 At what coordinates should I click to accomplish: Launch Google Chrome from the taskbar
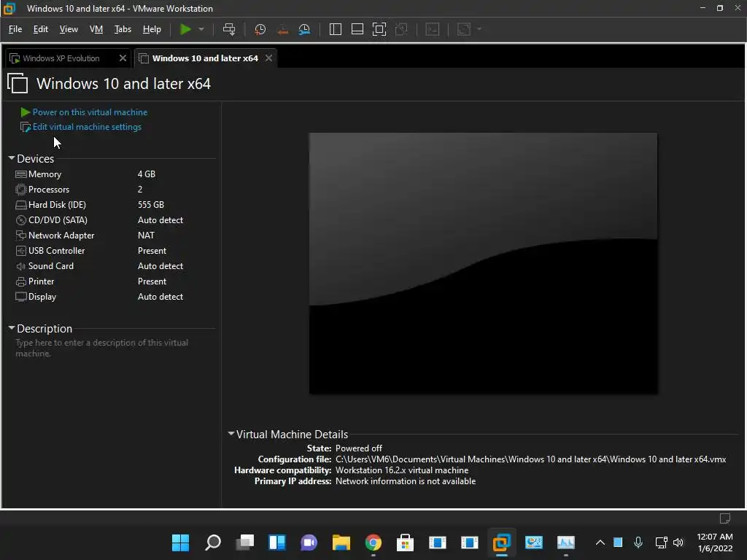pos(373,542)
